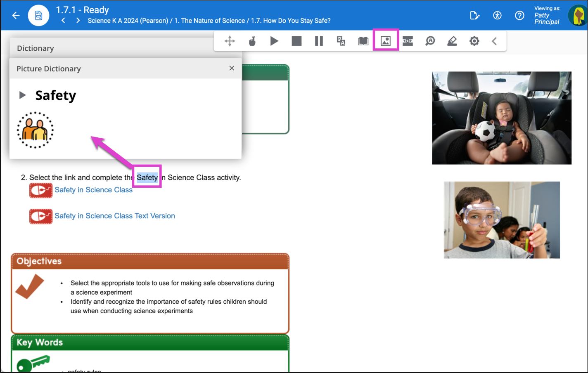Play audio for the word Safety
This screenshot has width=588, height=373.
(23, 95)
